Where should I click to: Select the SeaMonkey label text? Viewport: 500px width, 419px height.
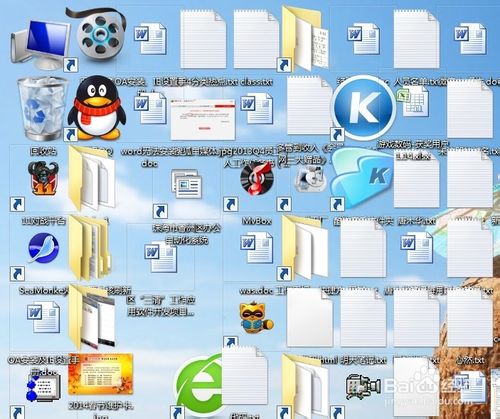(x=43, y=291)
